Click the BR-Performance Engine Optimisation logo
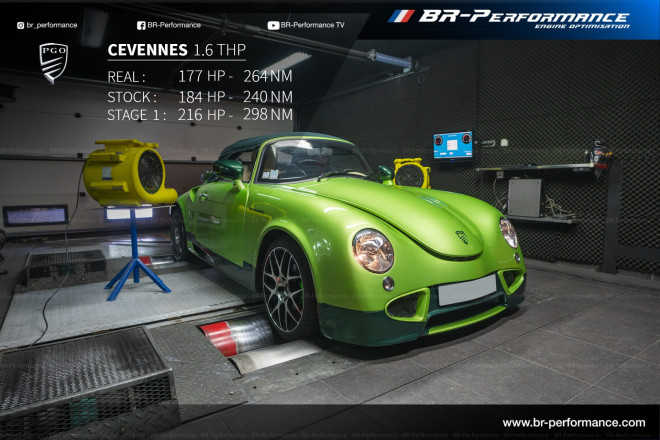 click(x=523, y=18)
